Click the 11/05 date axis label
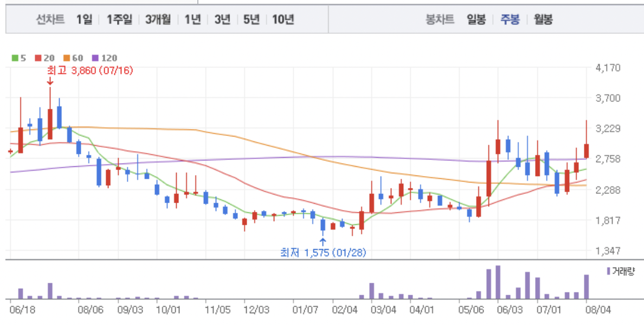The height and width of the screenshot is (325, 644). 217,310
